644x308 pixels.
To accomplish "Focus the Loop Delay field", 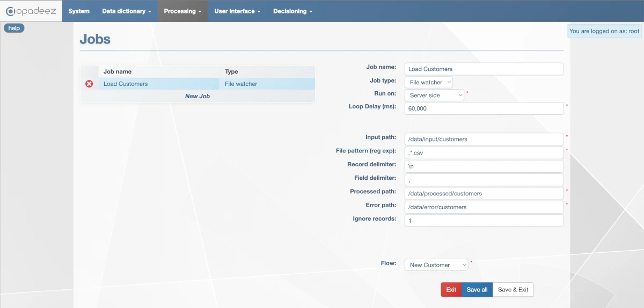I will click(484, 108).
